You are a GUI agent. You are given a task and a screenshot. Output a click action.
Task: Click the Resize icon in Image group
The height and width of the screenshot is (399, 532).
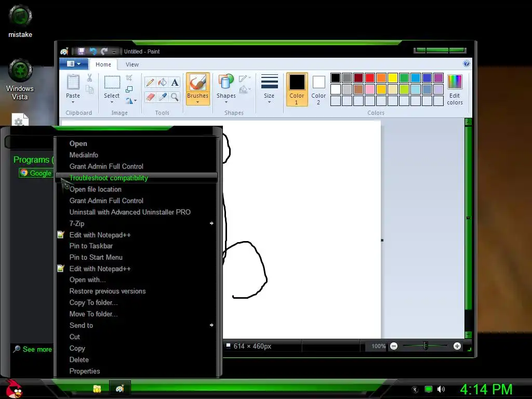click(129, 89)
